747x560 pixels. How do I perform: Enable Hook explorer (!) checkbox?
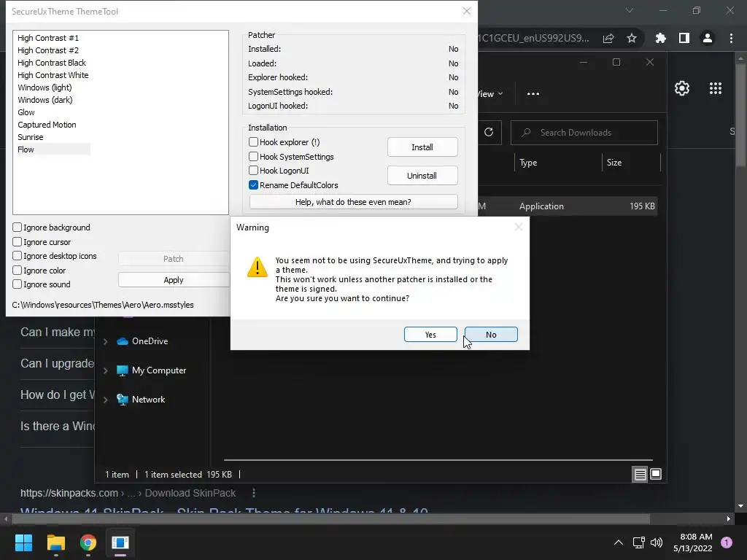pos(253,142)
